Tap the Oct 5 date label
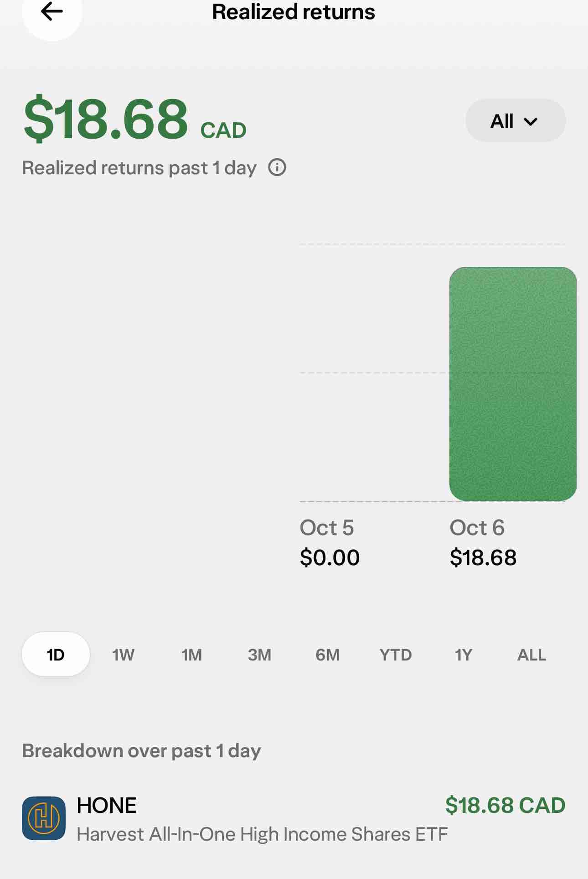Image resolution: width=588 pixels, height=879 pixels. click(327, 528)
